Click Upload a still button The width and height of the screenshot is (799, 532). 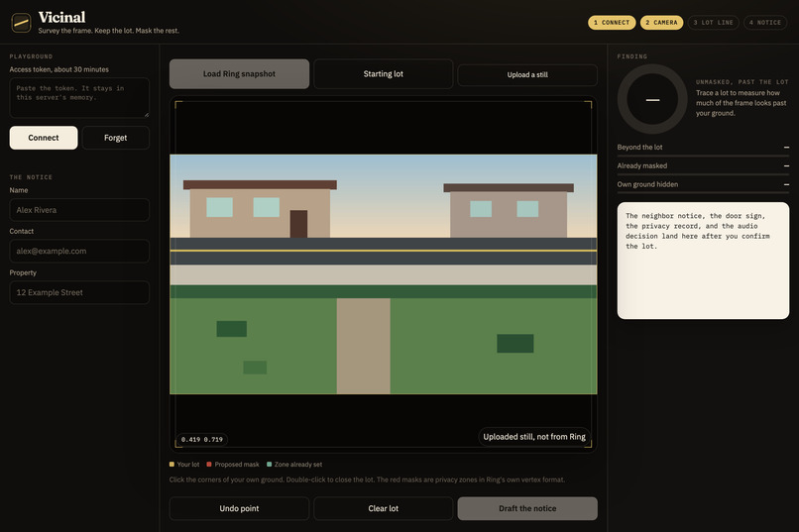(527, 75)
